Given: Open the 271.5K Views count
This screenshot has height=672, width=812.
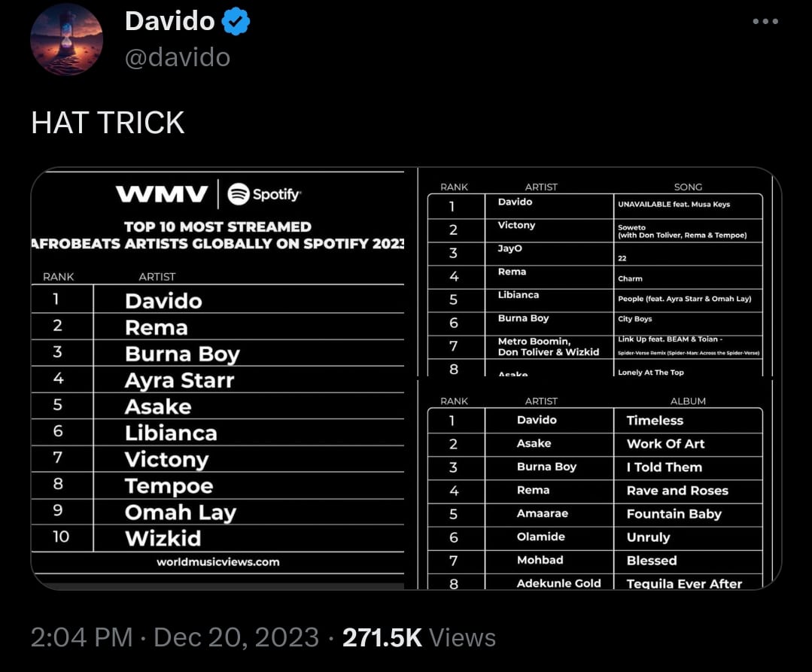Looking at the screenshot, I should click(x=419, y=637).
